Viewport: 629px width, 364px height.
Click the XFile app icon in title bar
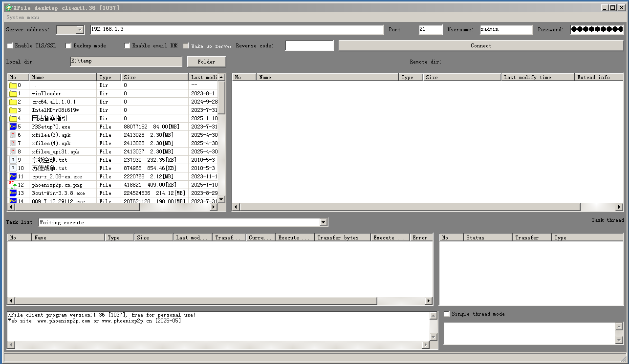8,8
